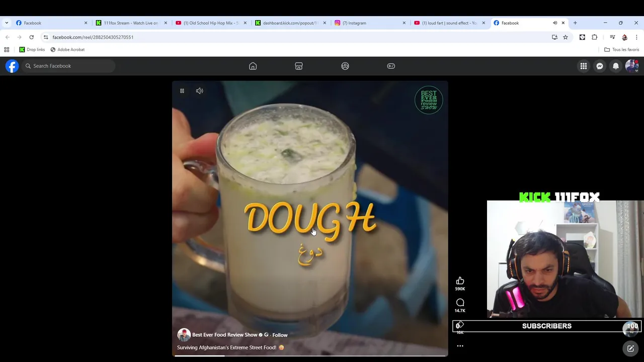This screenshot has height=362, width=644.
Task: Mute the active Facebook tab audio icon
Action: point(555,23)
